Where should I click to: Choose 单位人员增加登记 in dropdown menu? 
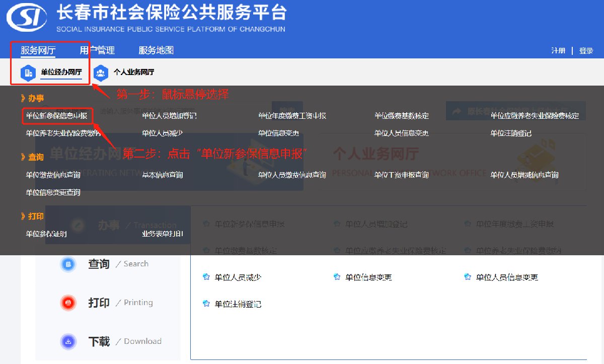click(169, 116)
